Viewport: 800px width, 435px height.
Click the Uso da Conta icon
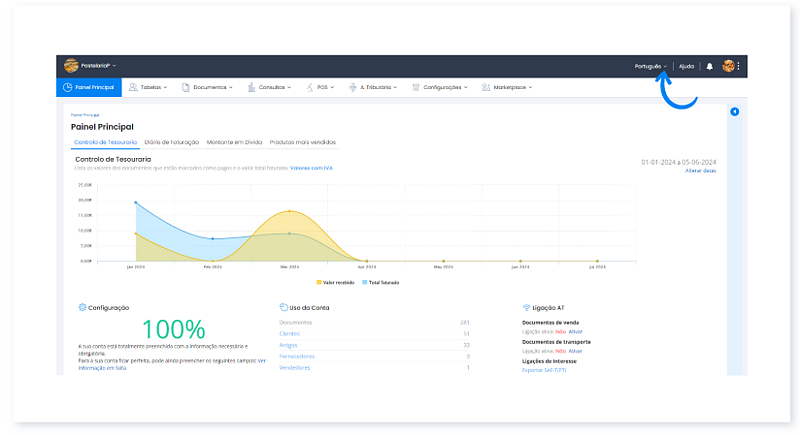pos(284,307)
